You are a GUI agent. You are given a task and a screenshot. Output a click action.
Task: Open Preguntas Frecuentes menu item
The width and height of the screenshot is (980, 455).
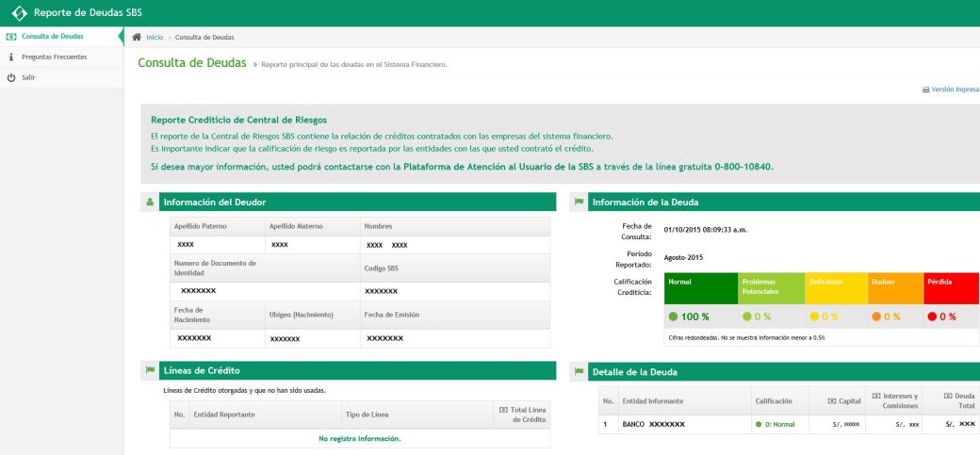54,57
